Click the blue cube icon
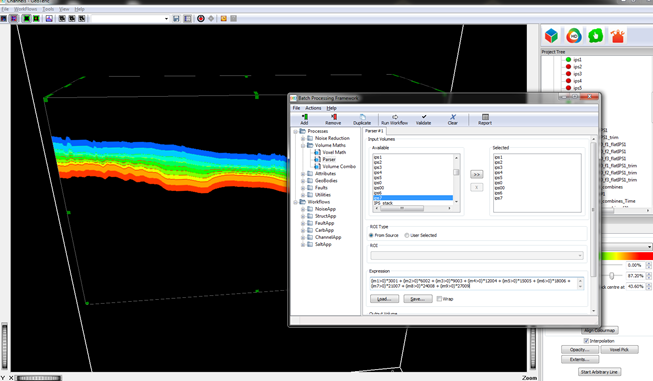 551,36
